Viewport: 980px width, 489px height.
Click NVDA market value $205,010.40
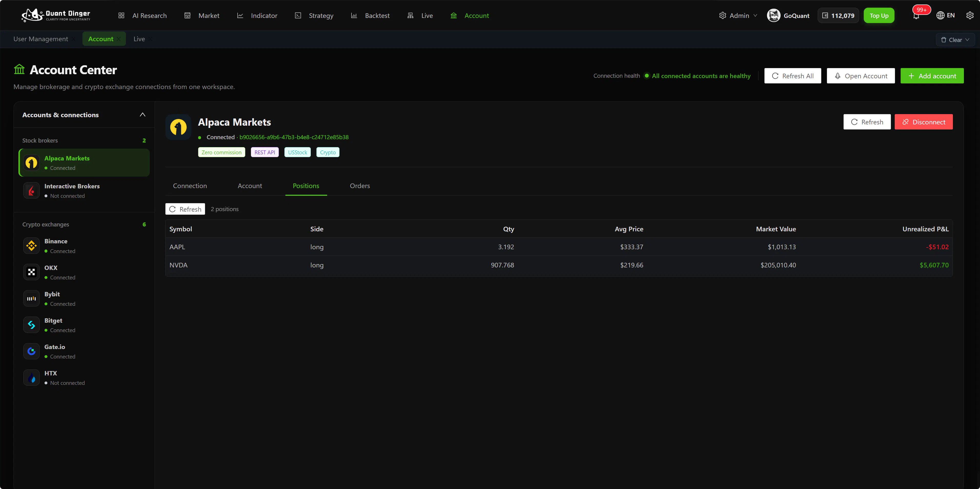tap(778, 265)
